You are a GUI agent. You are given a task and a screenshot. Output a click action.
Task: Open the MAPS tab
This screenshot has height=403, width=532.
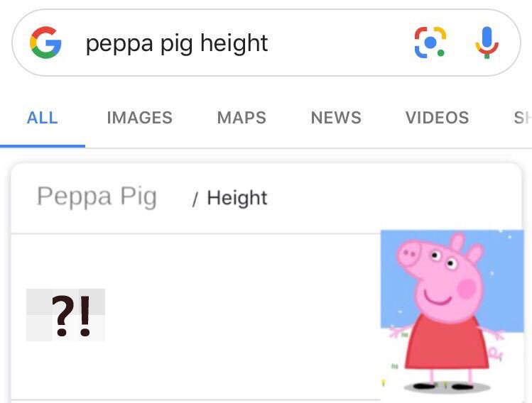[x=241, y=118]
